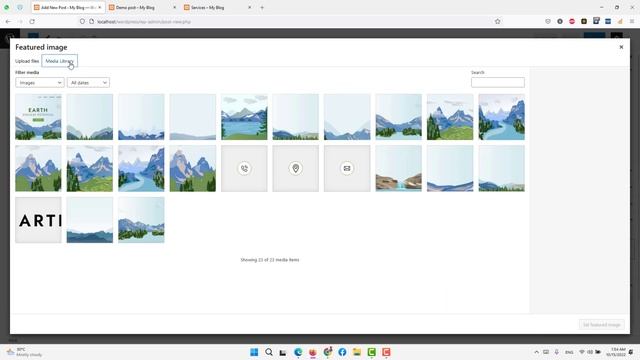Click the Pocket save icon in toolbar

point(548,22)
